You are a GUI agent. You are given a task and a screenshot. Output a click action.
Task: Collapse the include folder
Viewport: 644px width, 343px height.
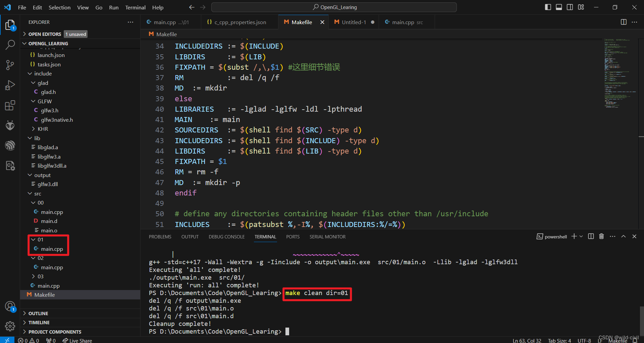80,73
